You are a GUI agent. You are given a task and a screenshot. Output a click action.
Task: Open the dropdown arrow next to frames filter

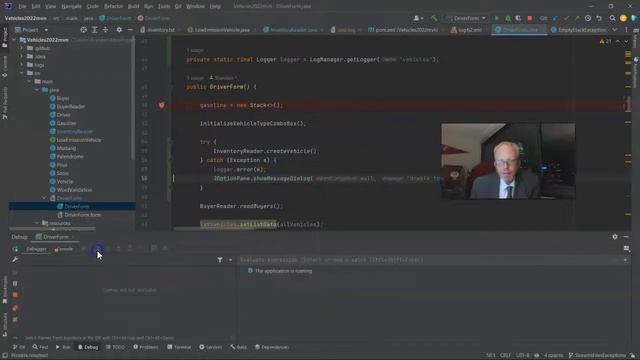coord(231,260)
